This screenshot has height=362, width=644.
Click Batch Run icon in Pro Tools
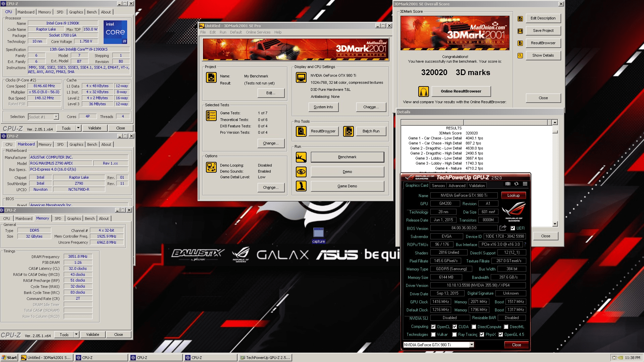pyautogui.click(x=348, y=131)
